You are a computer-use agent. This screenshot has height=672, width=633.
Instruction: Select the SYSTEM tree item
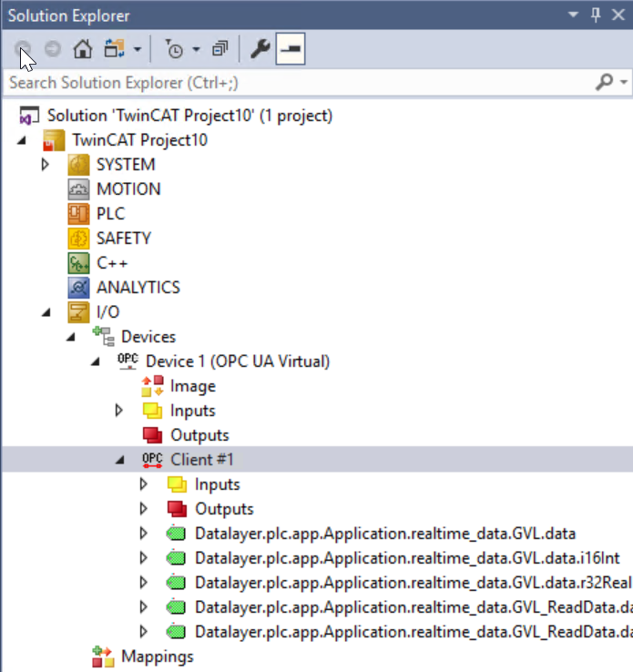point(126,165)
